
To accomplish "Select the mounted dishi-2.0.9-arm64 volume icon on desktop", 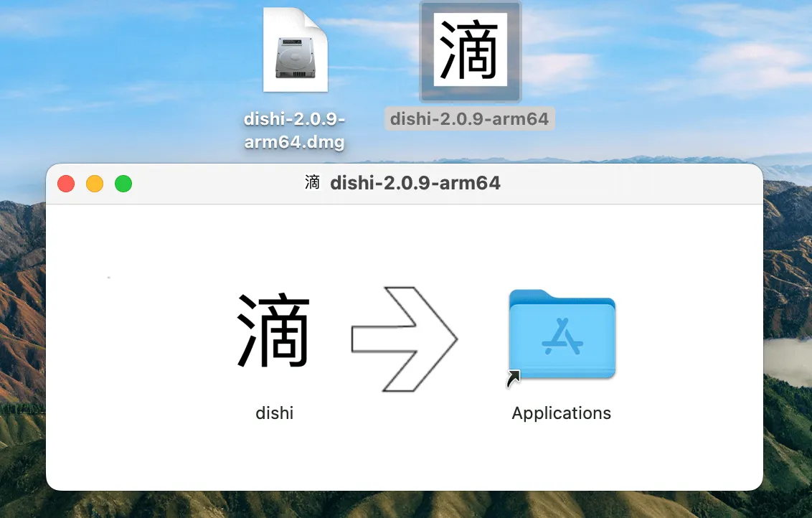I will coord(471,51).
